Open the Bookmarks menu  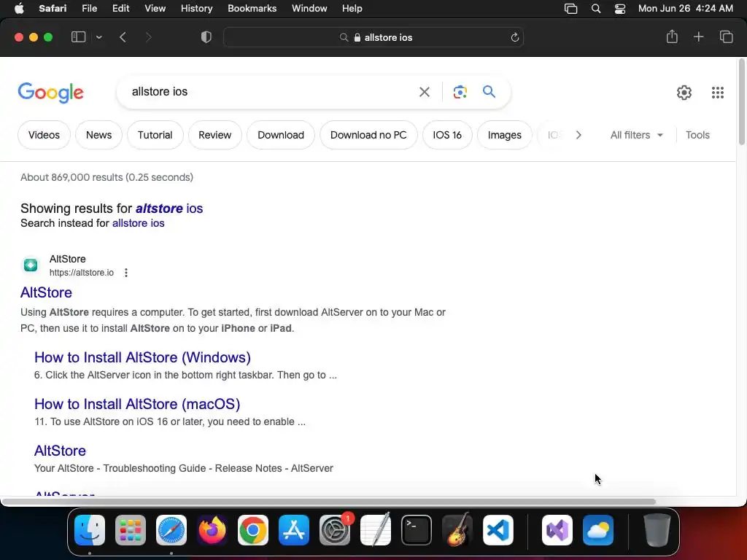[x=252, y=9]
